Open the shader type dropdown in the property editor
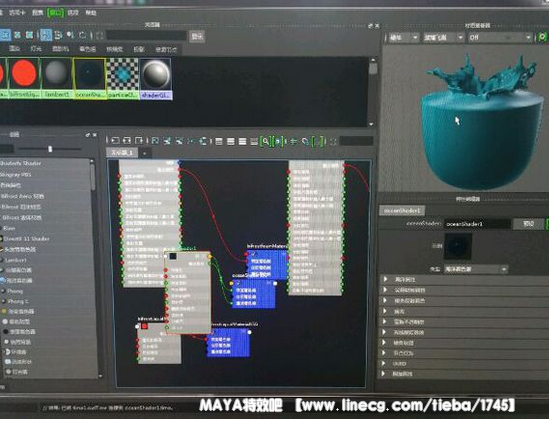 [476, 269]
